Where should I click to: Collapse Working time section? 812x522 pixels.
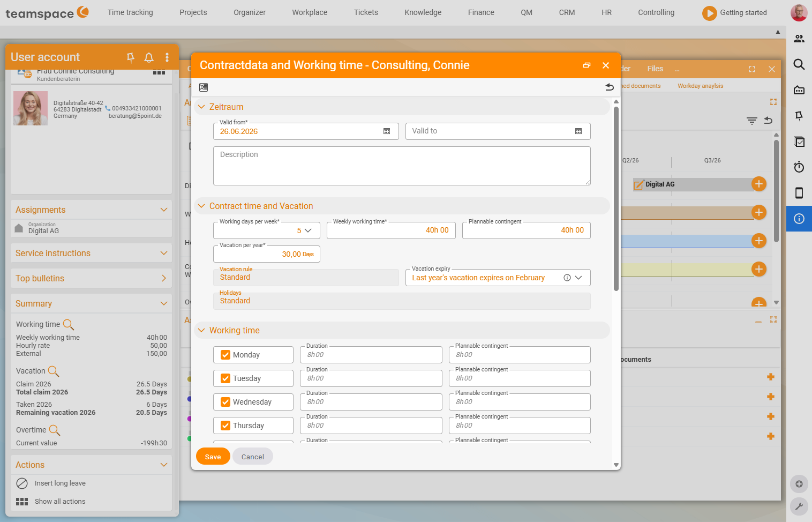pyautogui.click(x=201, y=330)
